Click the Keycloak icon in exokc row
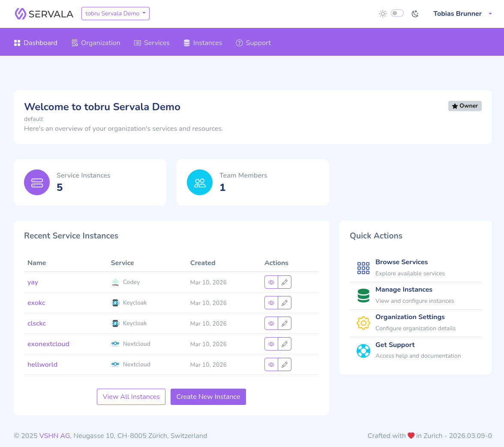 click(x=115, y=303)
